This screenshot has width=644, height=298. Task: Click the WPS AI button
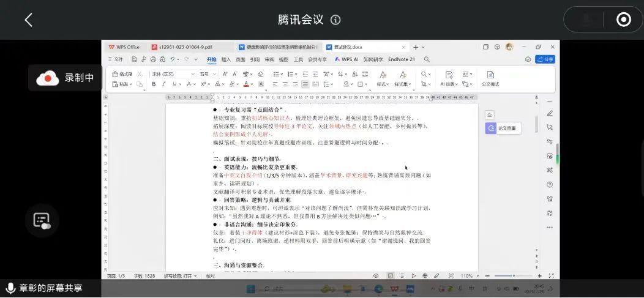346,59
